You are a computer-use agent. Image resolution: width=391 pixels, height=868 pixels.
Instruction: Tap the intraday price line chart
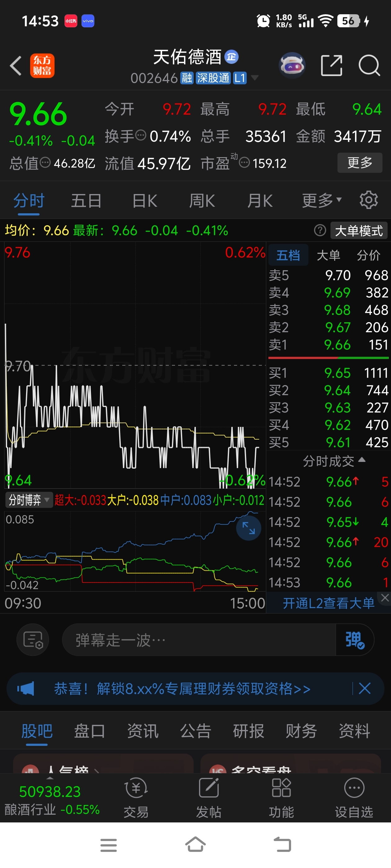[x=135, y=365]
